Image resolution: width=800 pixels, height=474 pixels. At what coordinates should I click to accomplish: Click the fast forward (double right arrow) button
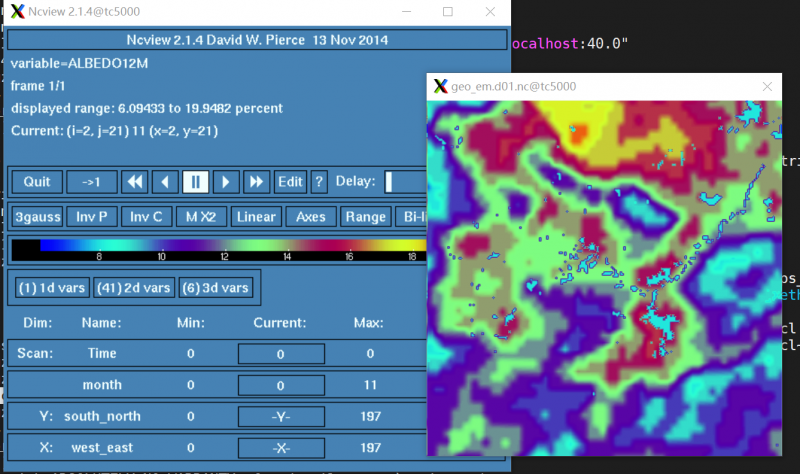[256, 181]
